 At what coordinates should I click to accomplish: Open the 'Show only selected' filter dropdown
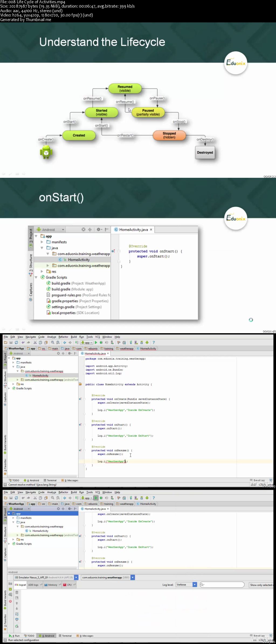tap(261, 585)
